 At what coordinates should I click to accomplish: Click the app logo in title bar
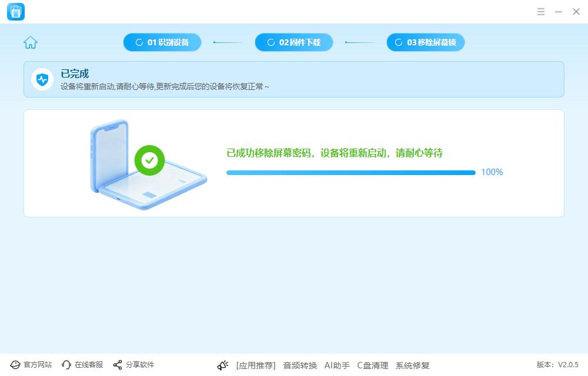tap(16, 12)
